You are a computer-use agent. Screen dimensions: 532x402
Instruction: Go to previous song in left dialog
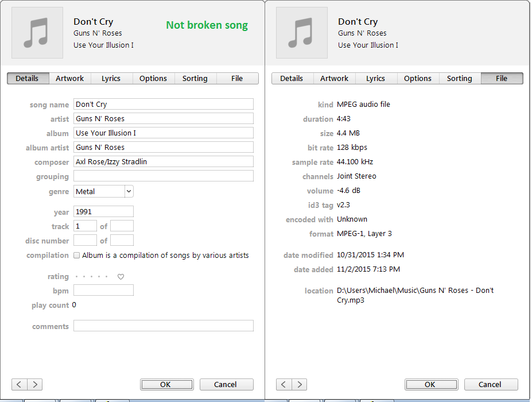coord(20,384)
